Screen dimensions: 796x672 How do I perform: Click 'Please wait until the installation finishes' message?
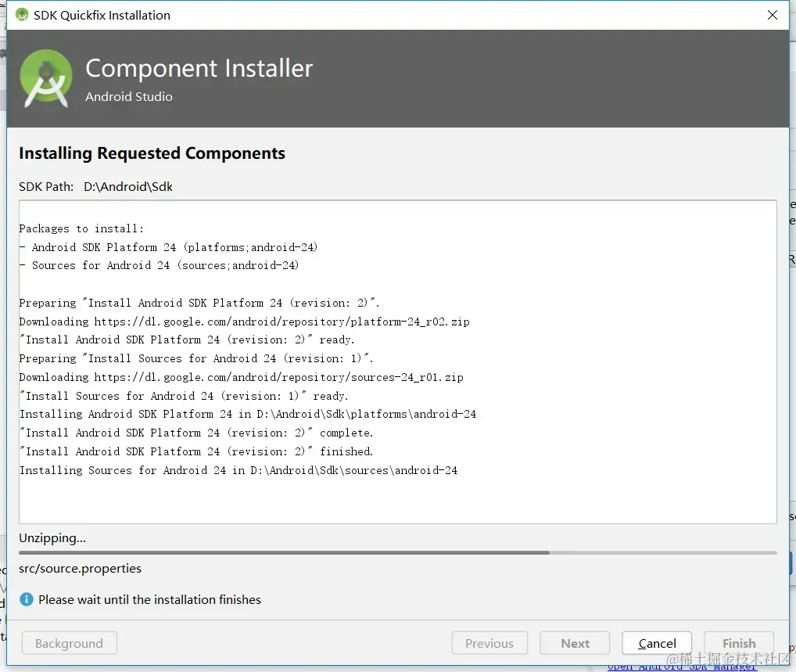pyautogui.click(x=150, y=599)
